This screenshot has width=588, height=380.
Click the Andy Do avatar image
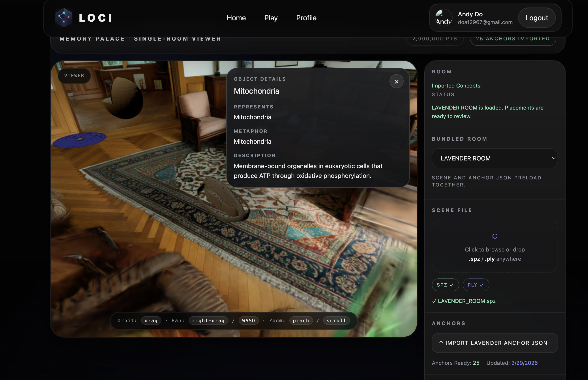[444, 18]
